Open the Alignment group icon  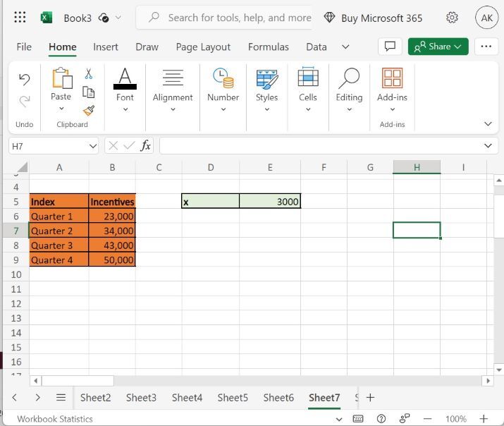click(173, 78)
